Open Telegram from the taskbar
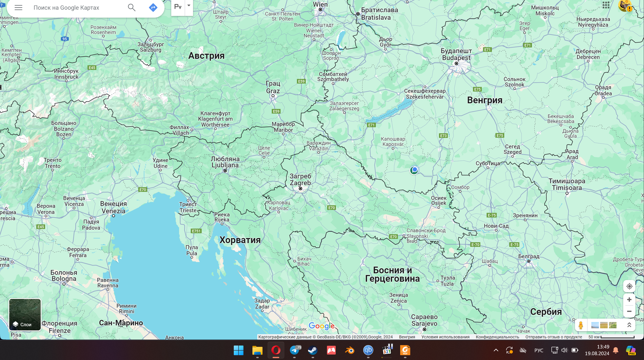The image size is (644, 360). [x=294, y=350]
